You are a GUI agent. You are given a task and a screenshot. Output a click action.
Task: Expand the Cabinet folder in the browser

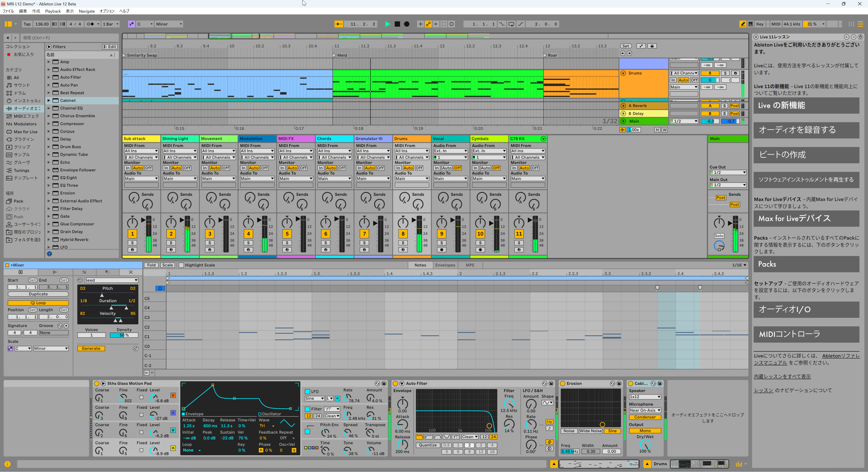point(49,100)
